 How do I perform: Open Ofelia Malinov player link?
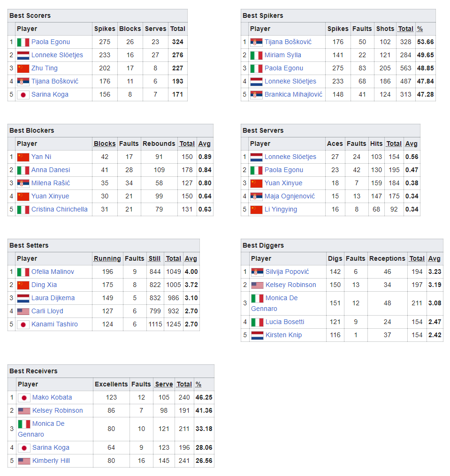coord(53,272)
